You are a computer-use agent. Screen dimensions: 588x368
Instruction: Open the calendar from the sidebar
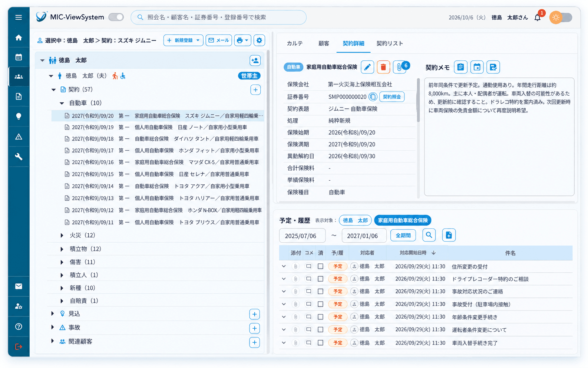click(x=19, y=57)
